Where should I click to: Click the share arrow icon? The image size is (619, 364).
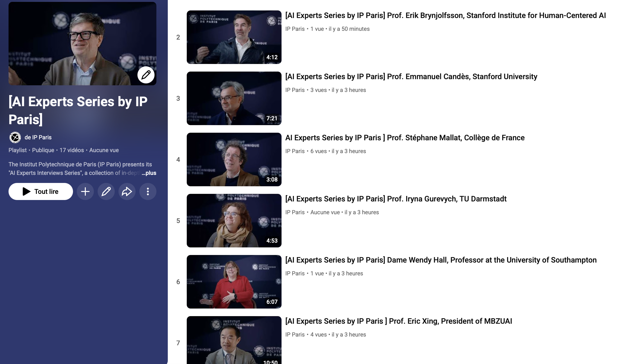(x=127, y=191)
